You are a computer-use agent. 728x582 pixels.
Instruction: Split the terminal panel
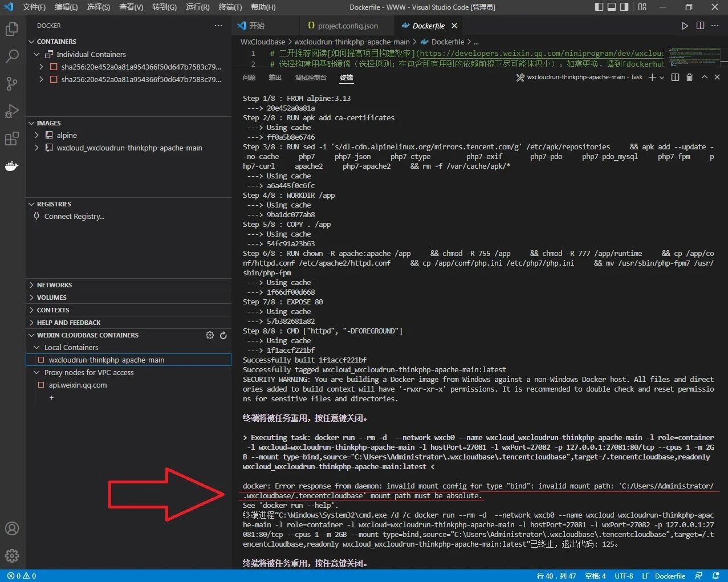[x=675, y=77]
